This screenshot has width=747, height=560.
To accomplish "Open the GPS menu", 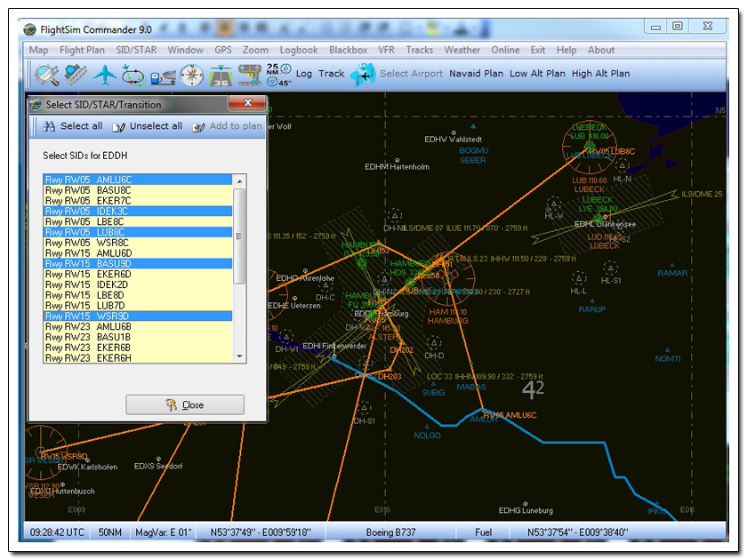I will pos(223,50).
